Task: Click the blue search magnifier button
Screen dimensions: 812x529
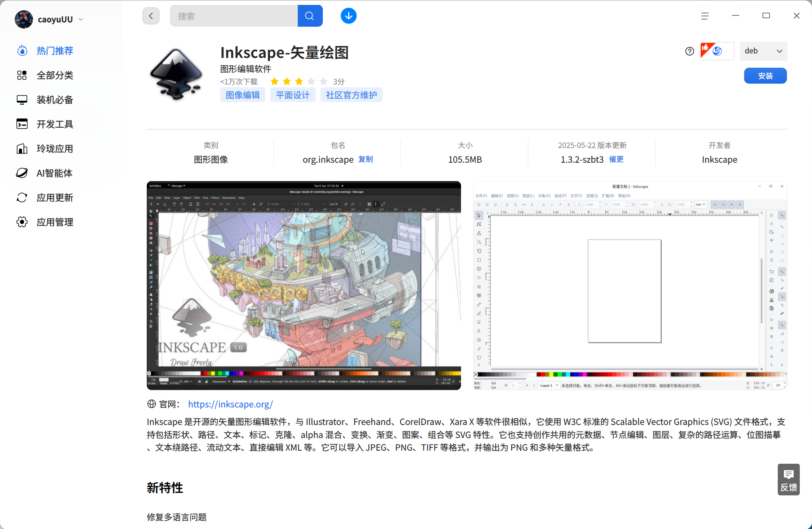Action: [310, 16]
